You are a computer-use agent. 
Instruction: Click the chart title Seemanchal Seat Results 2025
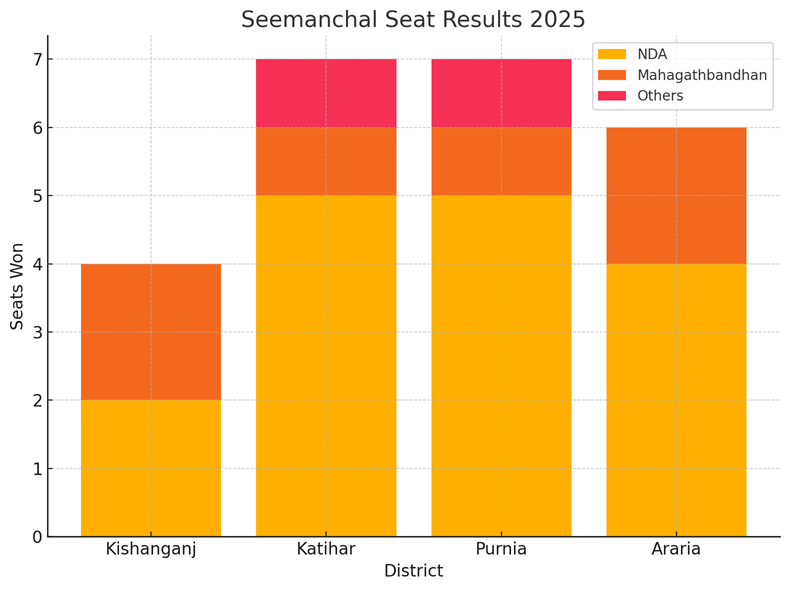(413, 19)
